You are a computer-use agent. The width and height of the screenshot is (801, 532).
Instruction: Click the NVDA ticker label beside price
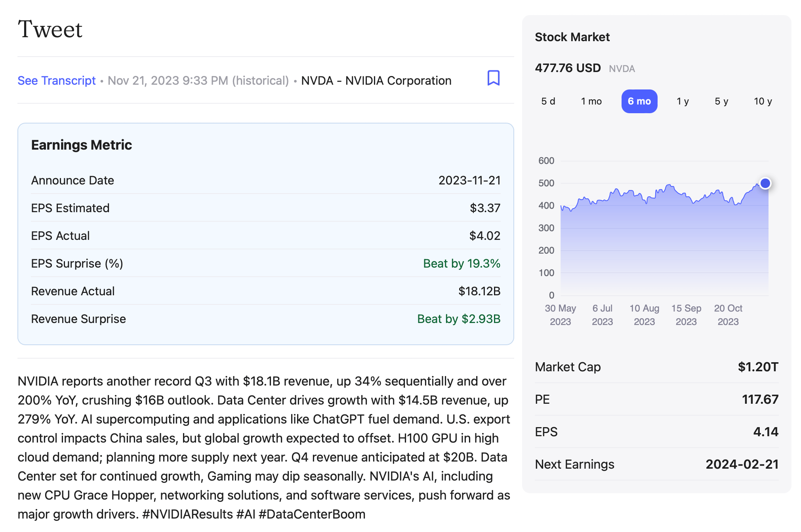click(x=622, y=69)
